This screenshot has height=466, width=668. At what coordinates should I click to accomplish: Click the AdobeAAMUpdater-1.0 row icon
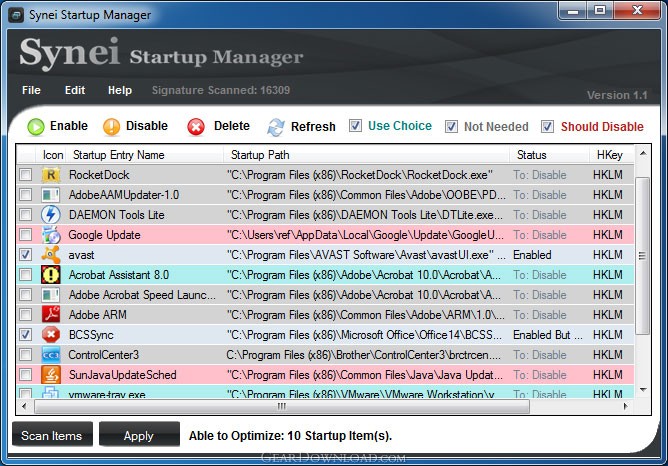coord(51,195)
